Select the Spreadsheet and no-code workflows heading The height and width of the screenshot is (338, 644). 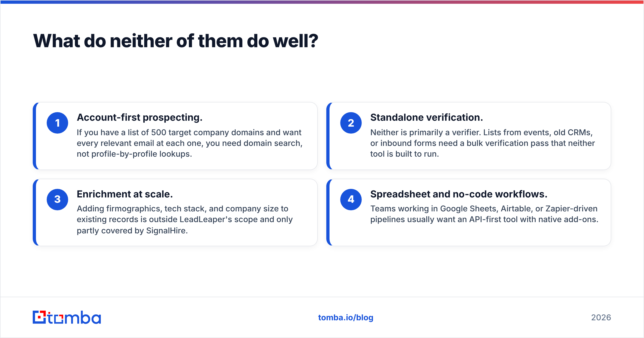tap(459, 194)
